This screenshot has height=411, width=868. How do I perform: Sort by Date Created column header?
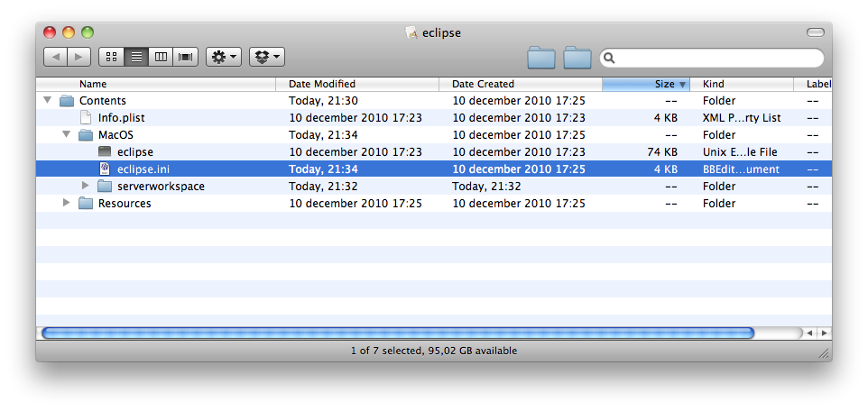[521, 84]
